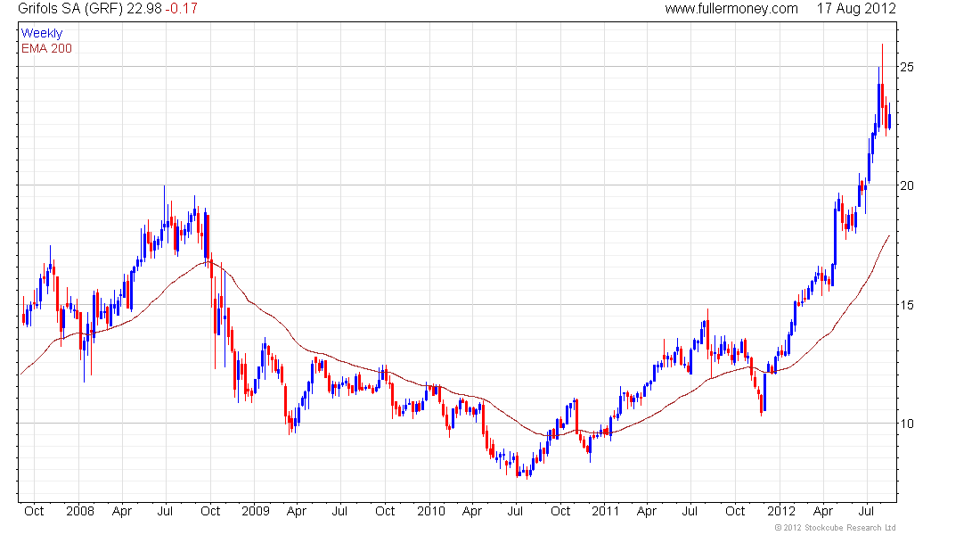This screenshot has width=980, height=535.
Task: Click the Jul label between 2008 and 2009
Action: click(x=165, y=511)
